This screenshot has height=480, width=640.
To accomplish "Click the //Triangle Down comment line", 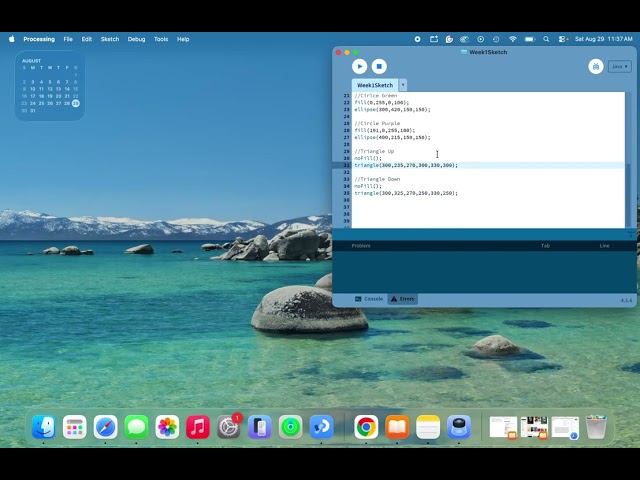I will click(x=377, y=179).
